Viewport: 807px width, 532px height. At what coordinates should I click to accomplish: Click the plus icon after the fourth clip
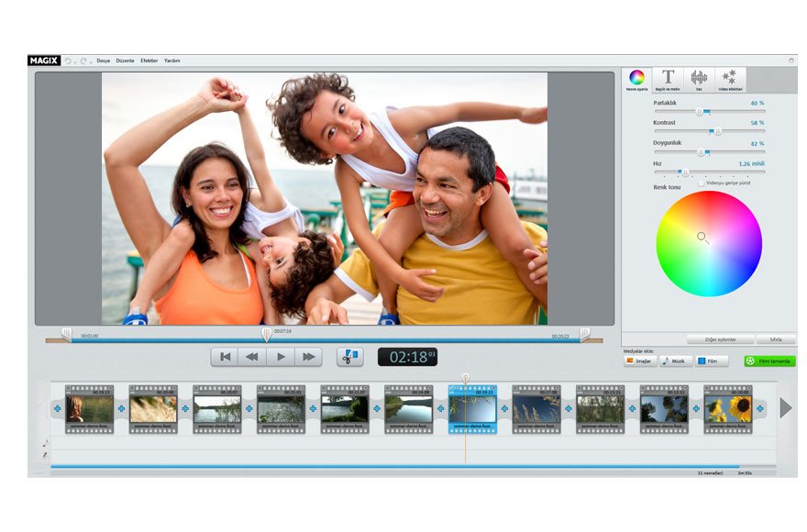(x=313, y=408)
